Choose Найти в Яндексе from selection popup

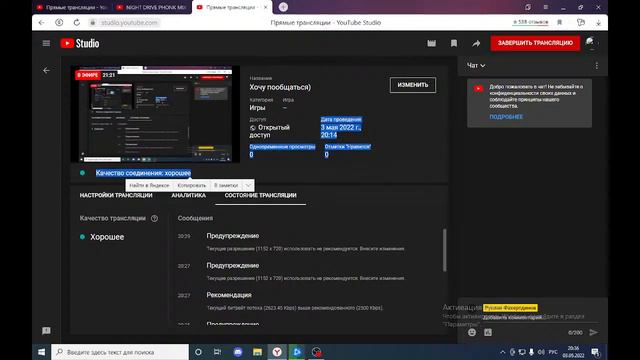click(x=149, y=185)
